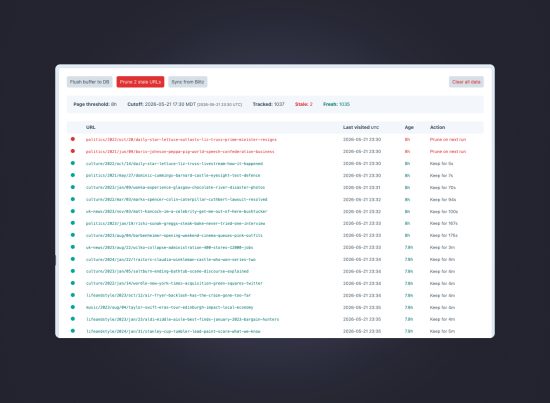This screenshot has height=403, width=550.
Task: Click the 7.9h age in wilko-collapse row
Action: 409,247
